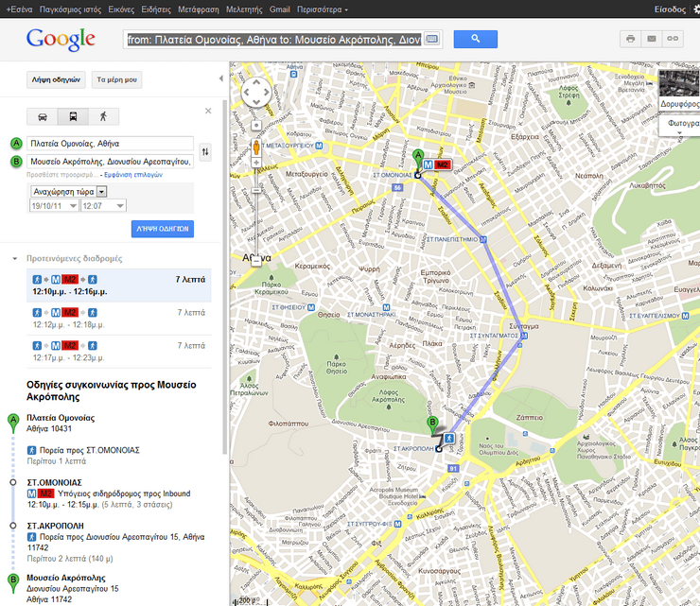Open Εικόνες in top bar
Screen dimensions: 700x606
(121, 9)
